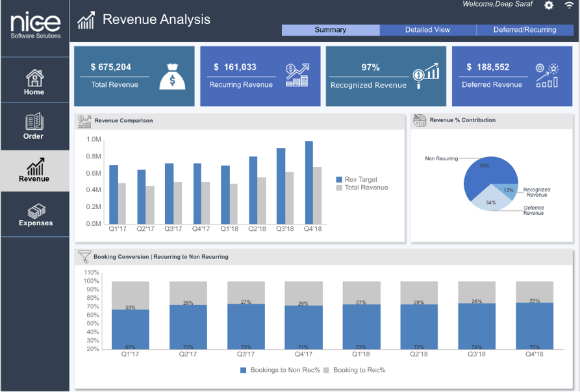The width and height of the screenshot is (580, 392).
Task: Click the Deferred Revenue gears icon
Action: [x=547, y=75]
